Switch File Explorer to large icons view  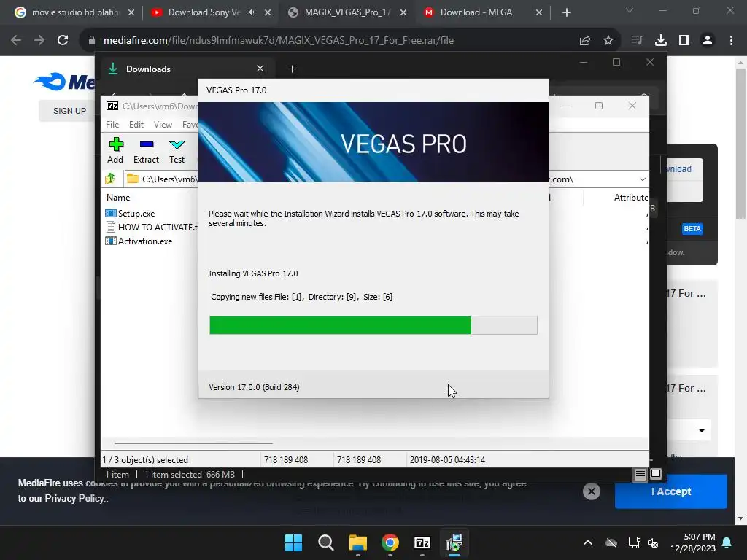pos(656,474)
